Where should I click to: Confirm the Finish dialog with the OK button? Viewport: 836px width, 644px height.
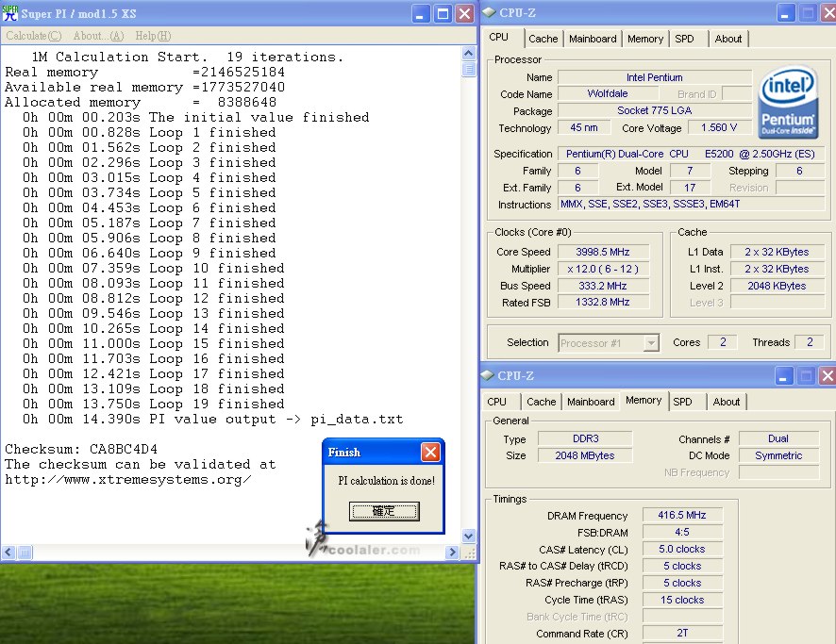[384, 511]
